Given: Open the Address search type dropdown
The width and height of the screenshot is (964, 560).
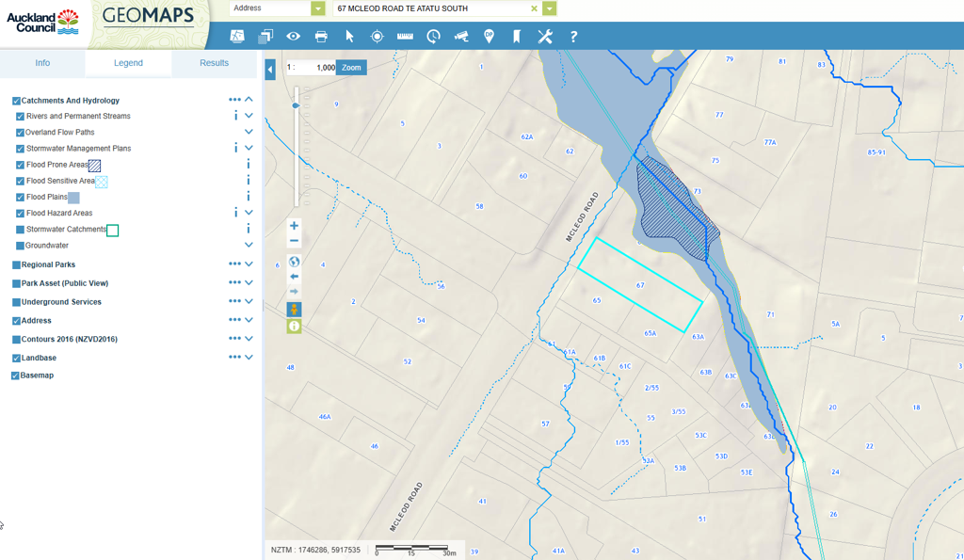Looking at the screenshot, I should click(x=317, y=8).
